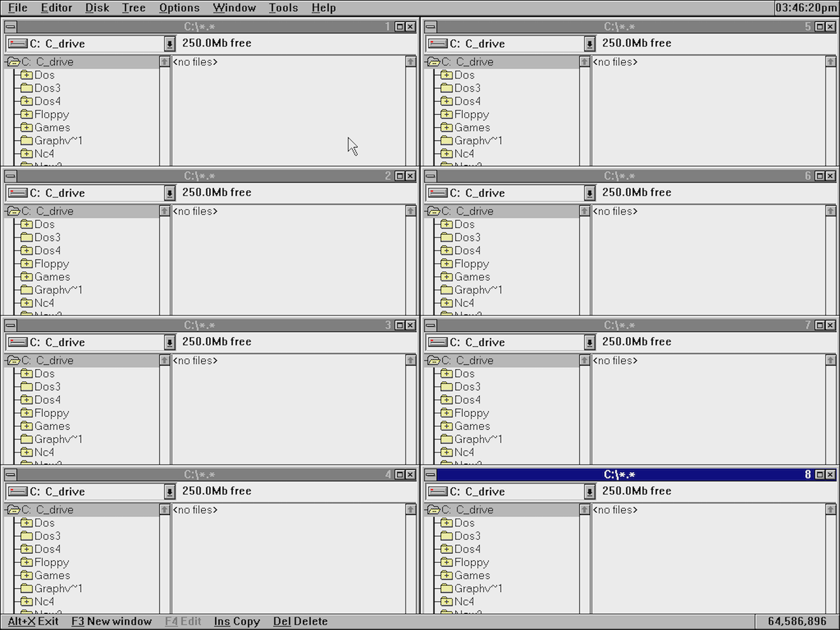
Task: Click Dos3 folder icon in window 8
Action: 446,536
